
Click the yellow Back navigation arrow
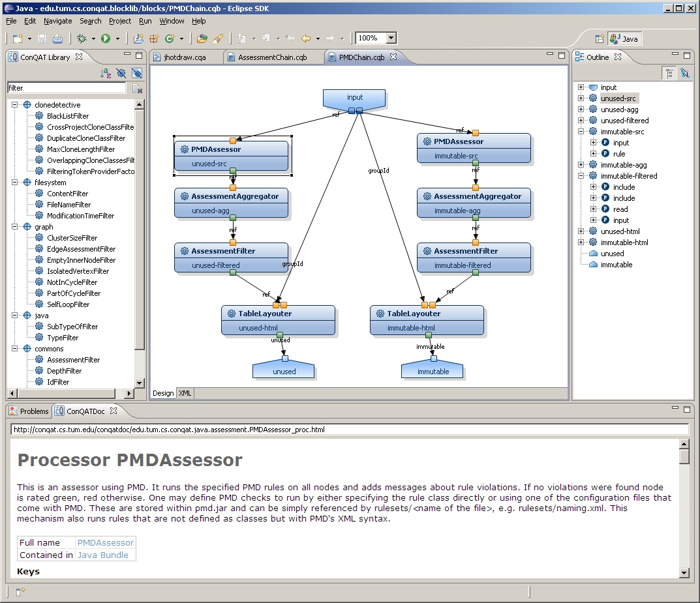coord(306,39)
